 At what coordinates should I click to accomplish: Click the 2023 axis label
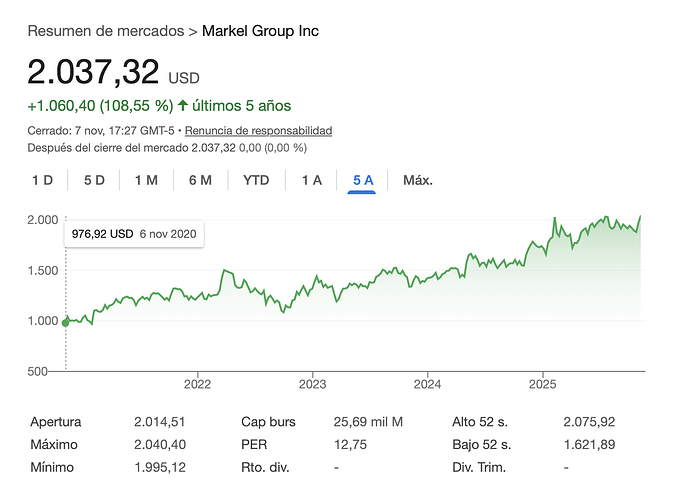coord(312,384)
